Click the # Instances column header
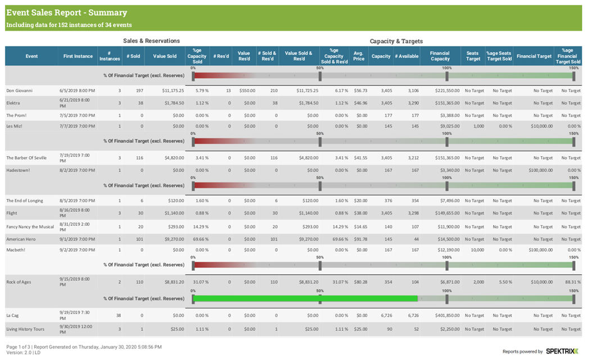The image size is (601, 364). click(109, 56)
